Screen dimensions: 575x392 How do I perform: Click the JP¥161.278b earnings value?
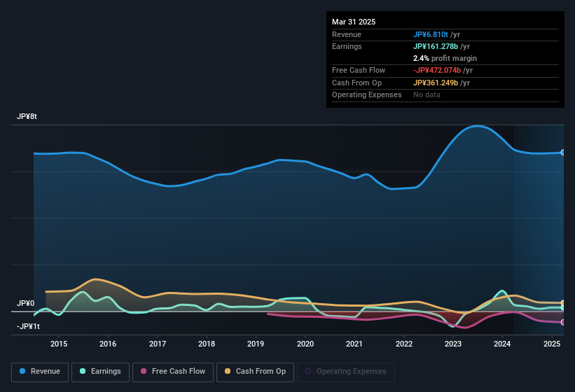[x=436, y=46]
